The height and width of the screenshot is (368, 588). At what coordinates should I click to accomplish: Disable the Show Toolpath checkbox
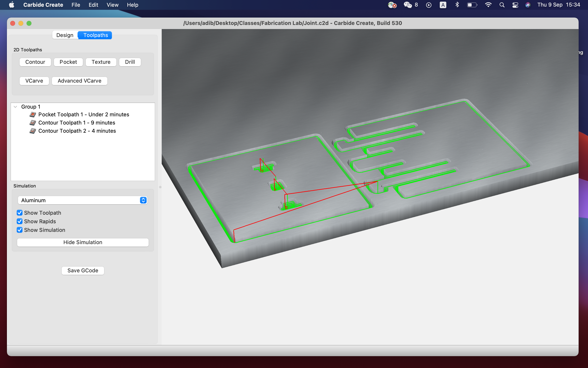coord(20,213)
